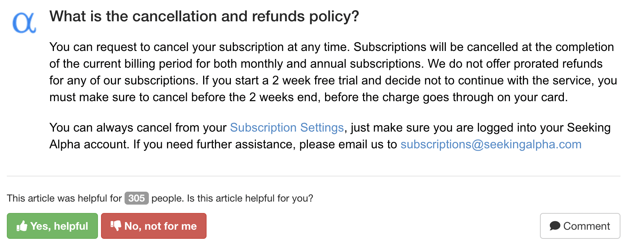
Task: Email subscriptions@seekingalpha.com via the link
Action: coord(491,144)
